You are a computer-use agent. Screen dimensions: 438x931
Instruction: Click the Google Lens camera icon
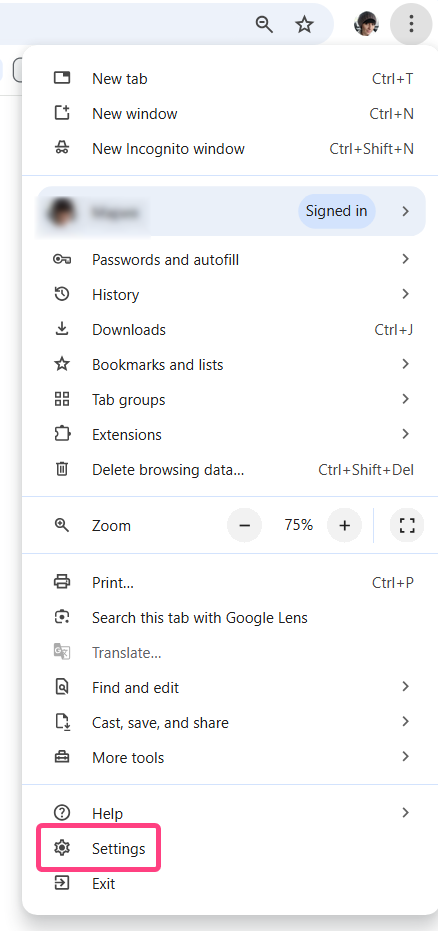coord(62,618)
